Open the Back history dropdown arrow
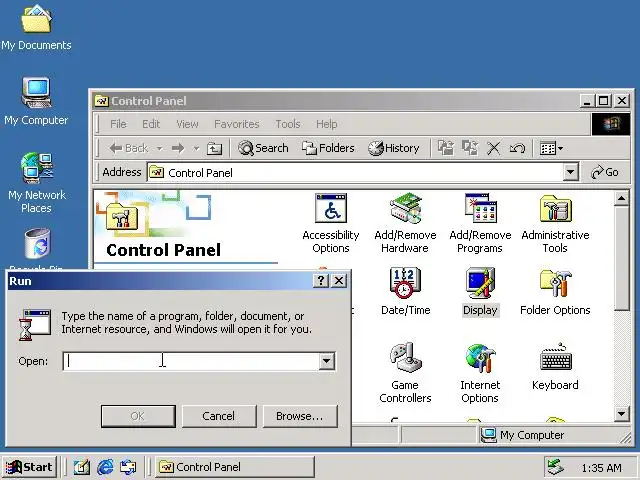This screenshot has width=640, height=480. (160, 148)
